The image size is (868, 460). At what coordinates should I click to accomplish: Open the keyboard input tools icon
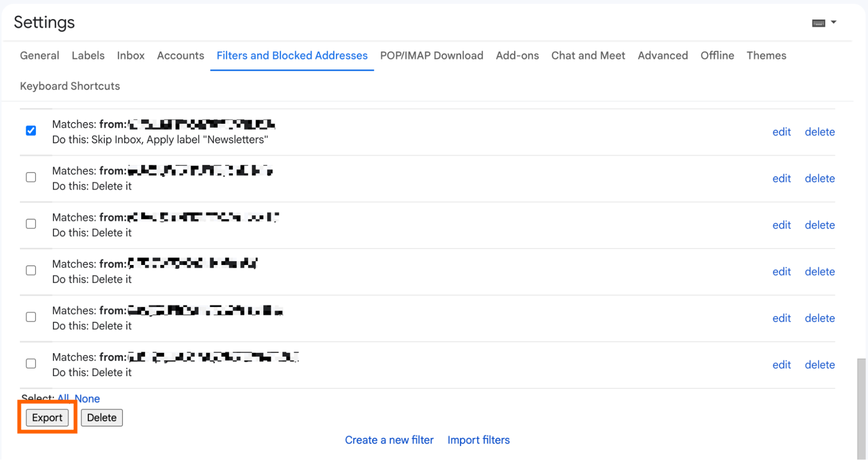(x=818, y=23)
